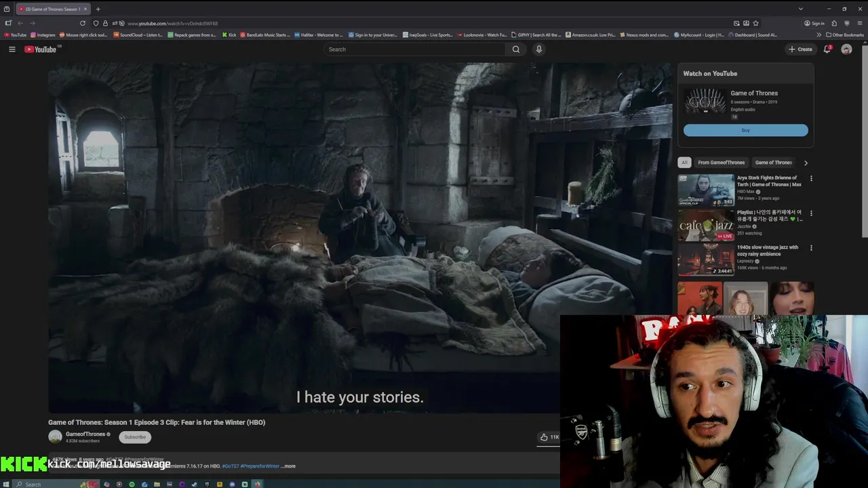This screenshot has width=868, height=488.
Task: Open options menu for jazz Playlist live video
Action: 811,213
